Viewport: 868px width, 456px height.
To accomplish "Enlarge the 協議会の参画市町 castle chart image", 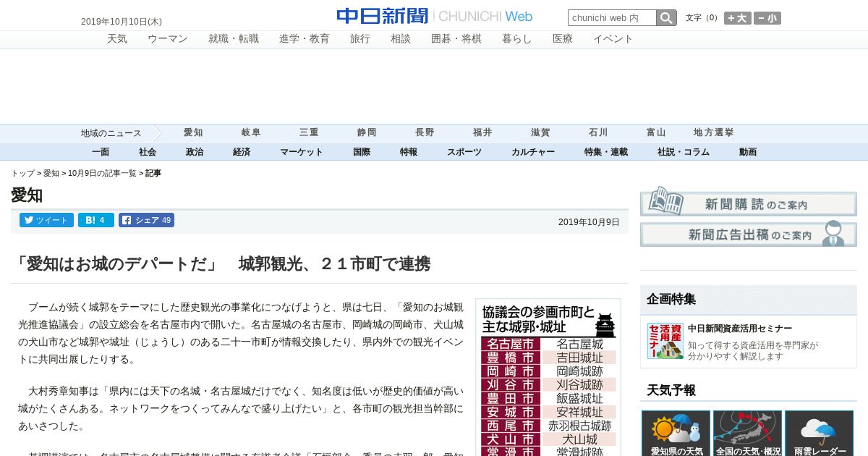I will point(548,377).
